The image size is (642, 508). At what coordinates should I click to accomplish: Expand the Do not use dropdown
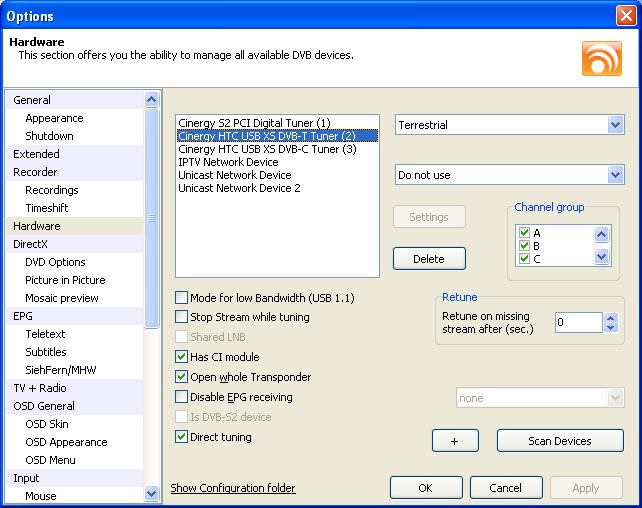point(615,175)
